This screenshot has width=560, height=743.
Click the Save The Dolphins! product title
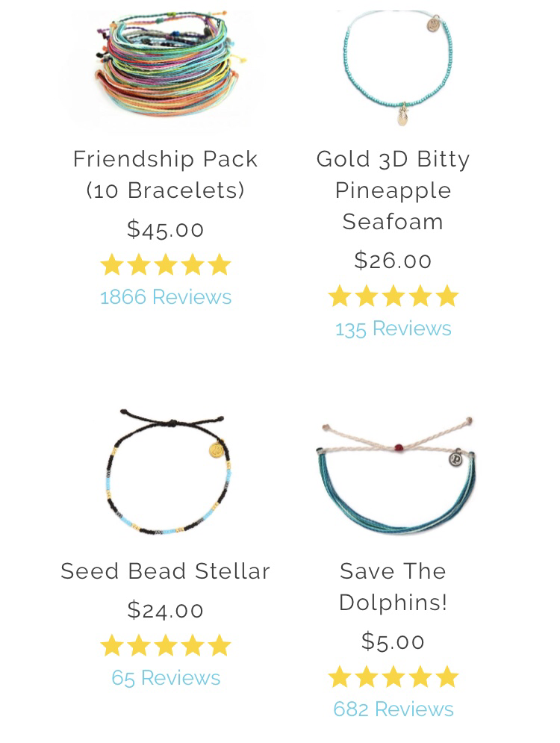pyautogui.click(x=393, y=587)
